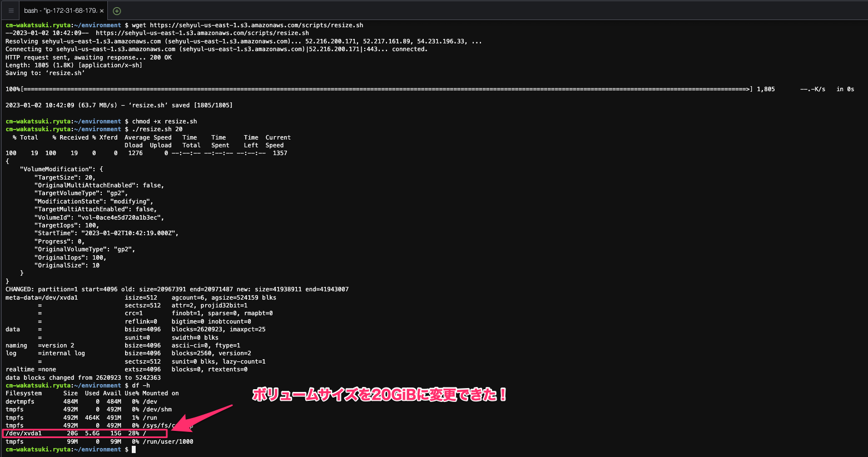Click the 'chmod +x resize.sh' command
Screen dimensions: 868x457
165,121
